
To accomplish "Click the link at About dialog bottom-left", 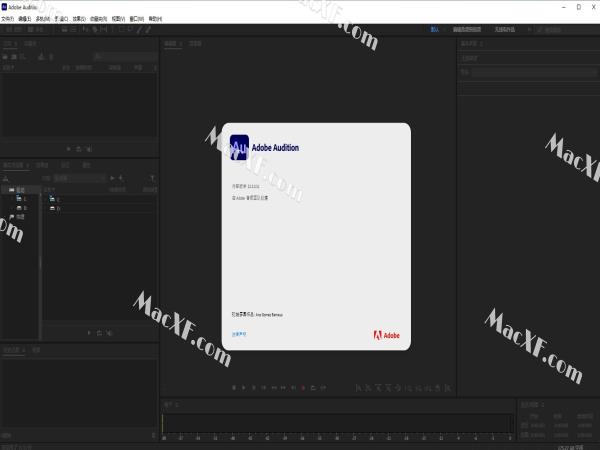I will click(239, 334).
